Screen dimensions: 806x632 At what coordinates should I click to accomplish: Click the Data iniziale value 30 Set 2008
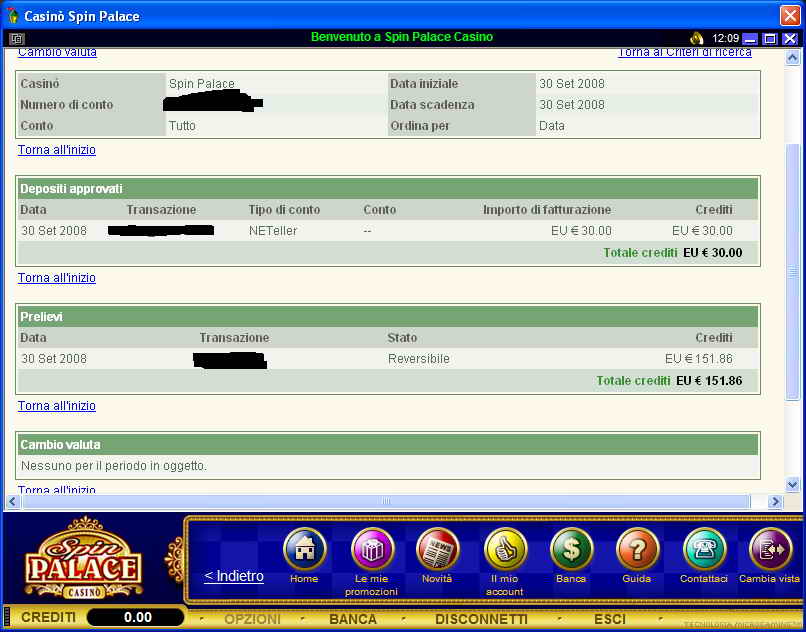(x=572, y=83)
